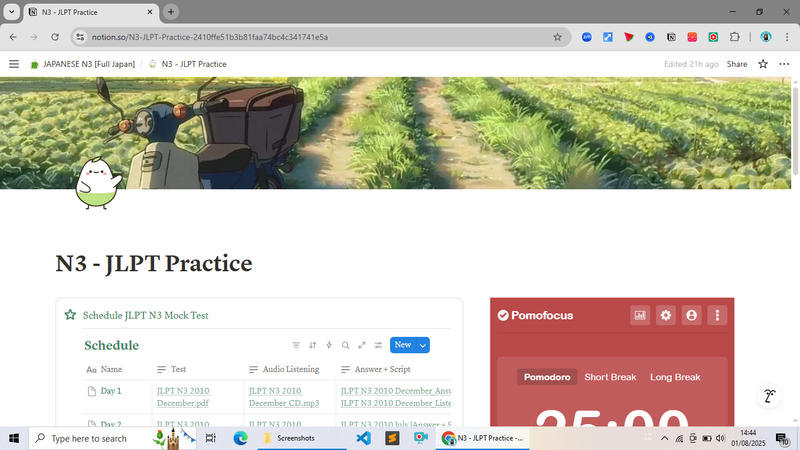The width and height of the screenshot is (800, 450).
Task: Click the Windows taskbar search box
Action: [x=112, y=438]
